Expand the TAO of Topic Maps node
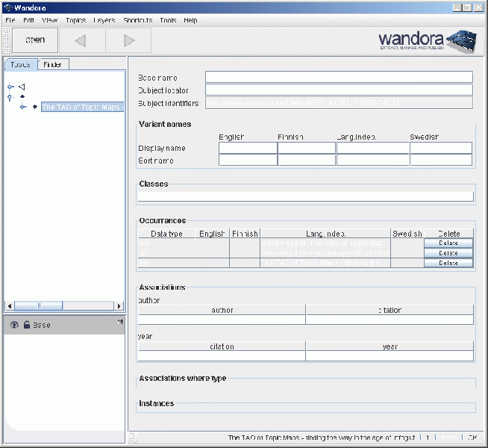This screenshot has width=488, height=448. pyautogui.click(x=23, y=107)
